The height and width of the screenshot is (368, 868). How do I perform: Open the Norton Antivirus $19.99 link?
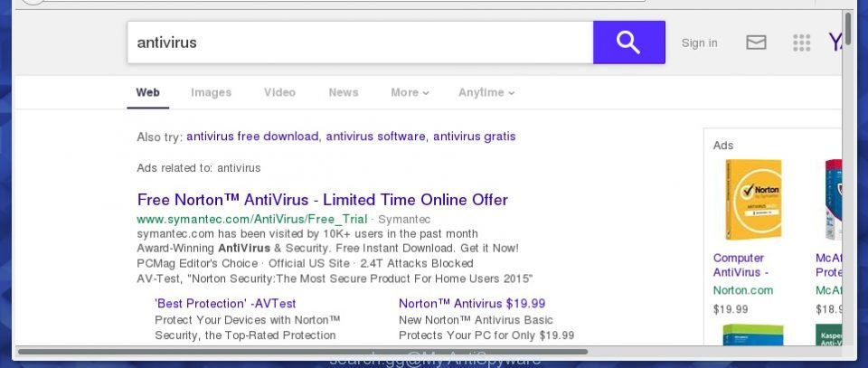pos(472,303)
